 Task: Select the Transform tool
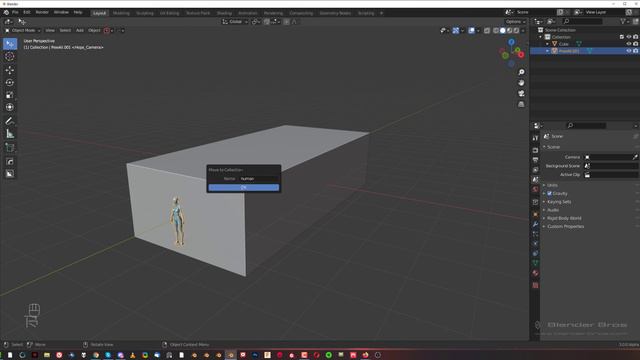point(10,107)
